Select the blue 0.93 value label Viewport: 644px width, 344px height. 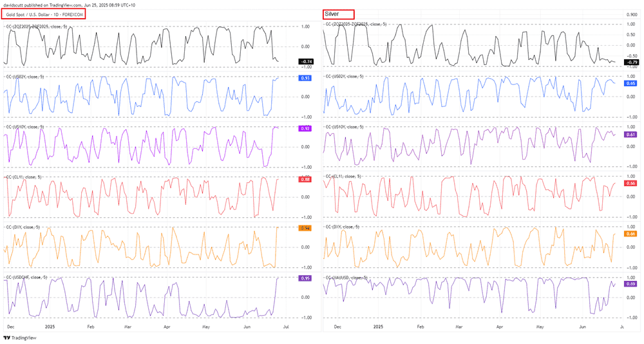(x=305, y=78)
